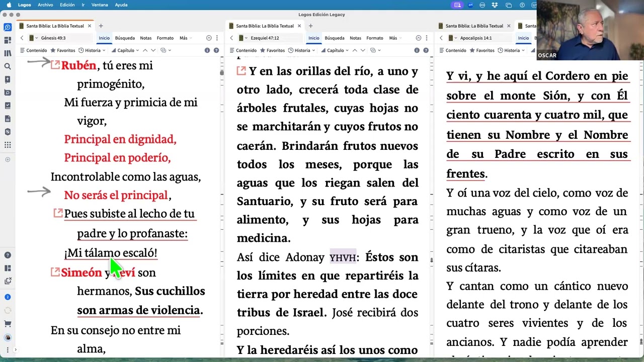Add new tab beside Ezequiel Bible tab
The width and height of the screenshot is (644, 362).
[x=310, y=26]
